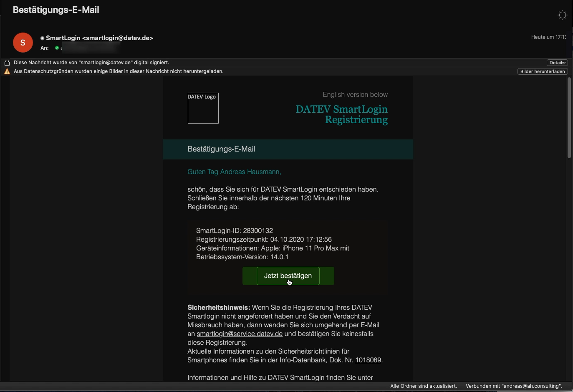
Task: Click the green status dot next to the recipient
Action: (56, 48)
